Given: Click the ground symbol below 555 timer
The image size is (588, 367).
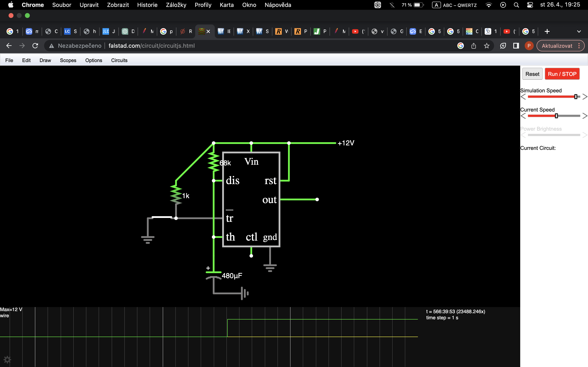Looking at the screenshot, I should pyautogui.click(x=270, y=266).
